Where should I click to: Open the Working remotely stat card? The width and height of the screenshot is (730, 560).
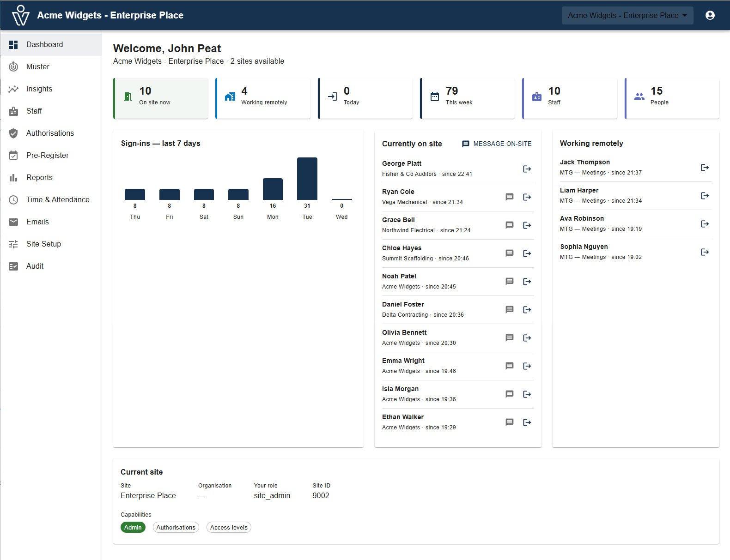click(x=263, y=98)
